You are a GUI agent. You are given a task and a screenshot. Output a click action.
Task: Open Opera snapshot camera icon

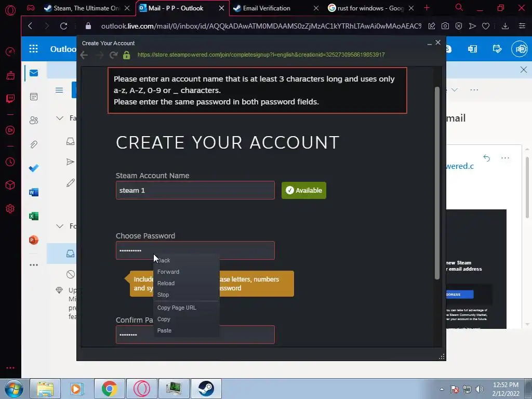pyautogui.click(x=445, y=26)
